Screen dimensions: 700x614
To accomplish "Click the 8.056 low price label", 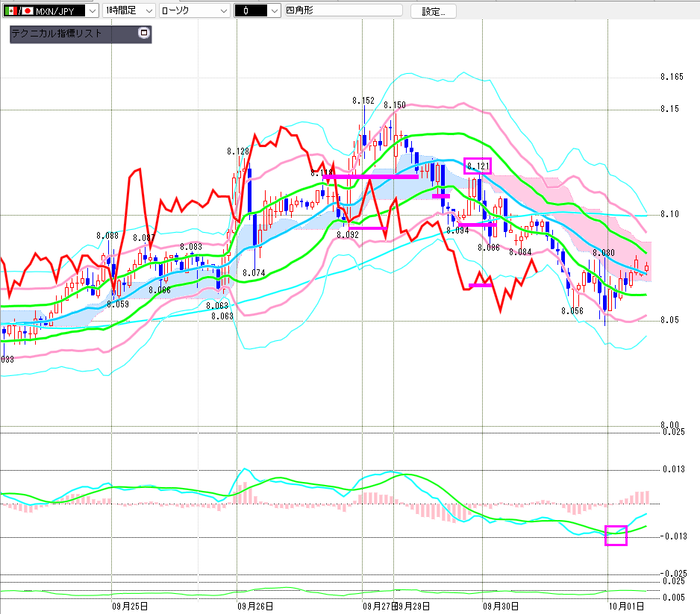I will [572, 310].
